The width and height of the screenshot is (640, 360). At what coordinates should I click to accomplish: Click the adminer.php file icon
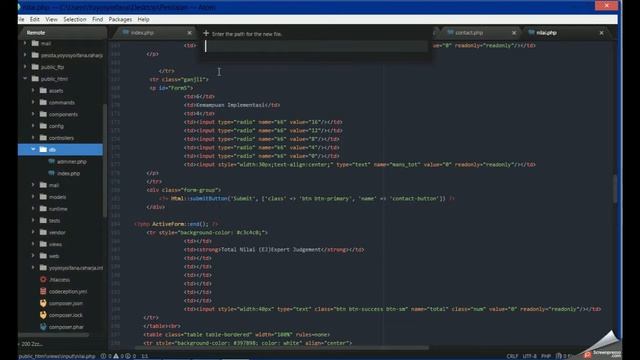tap(51, 162)
